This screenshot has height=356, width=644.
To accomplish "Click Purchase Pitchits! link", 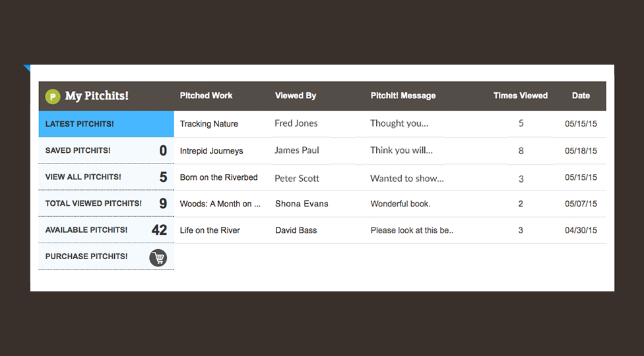I will (x=106, y=256).
